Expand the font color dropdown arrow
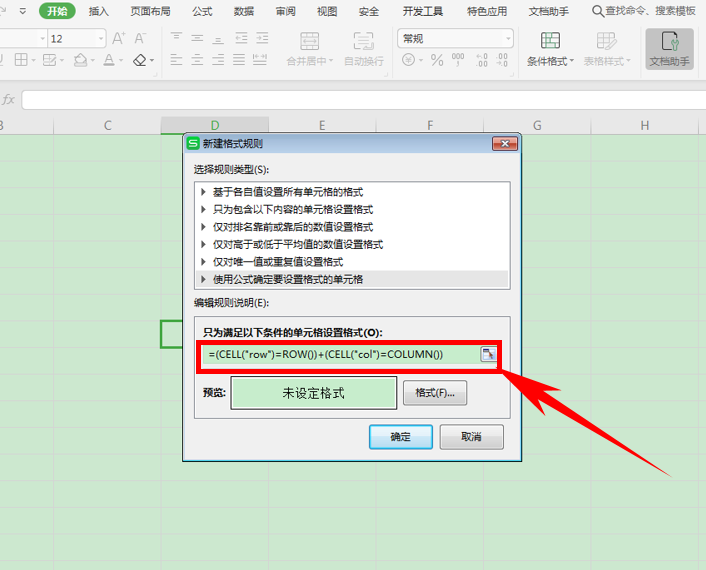706x570 pixels. pyautogui.click(x=121, y=60)
